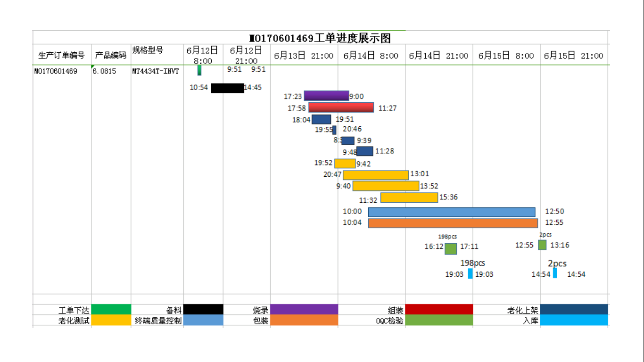The width and height of the screenshot is (644, 362).
Task: Click the 备料 legend label
Action: tap(174, 310)
